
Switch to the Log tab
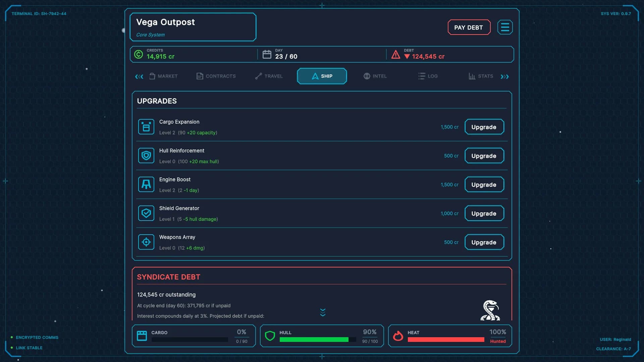pos(428,76)
